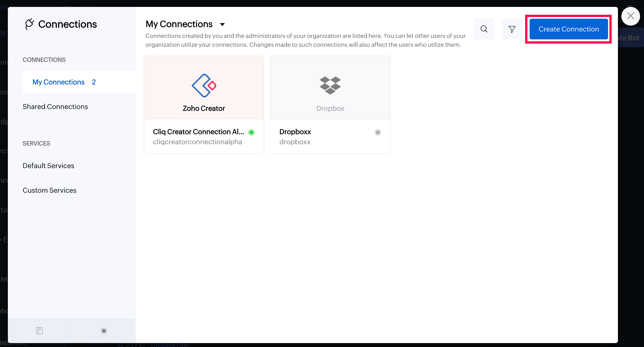Screen dimensions: 644x347
Task: Open the Dropboxx connection name
Action: 295,132
